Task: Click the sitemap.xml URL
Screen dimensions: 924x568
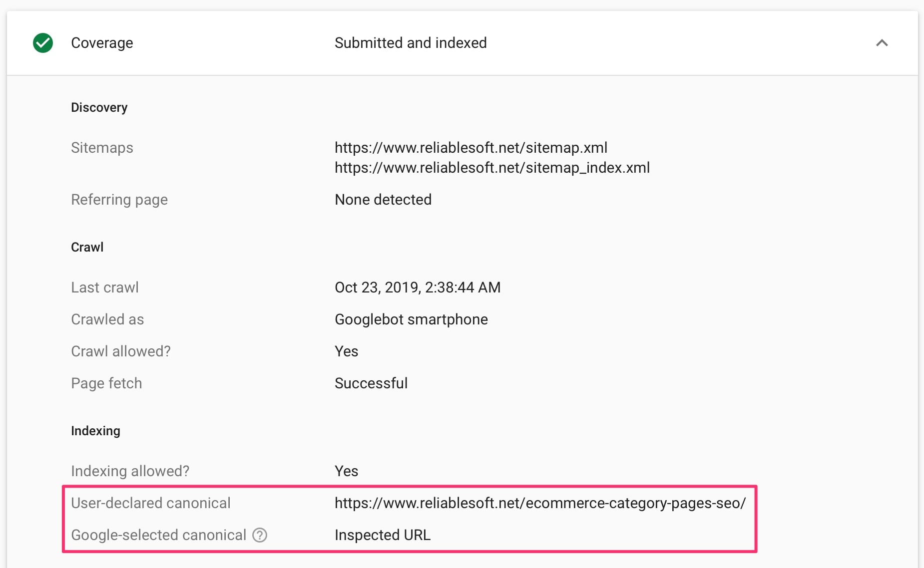Action: [470, 148]
